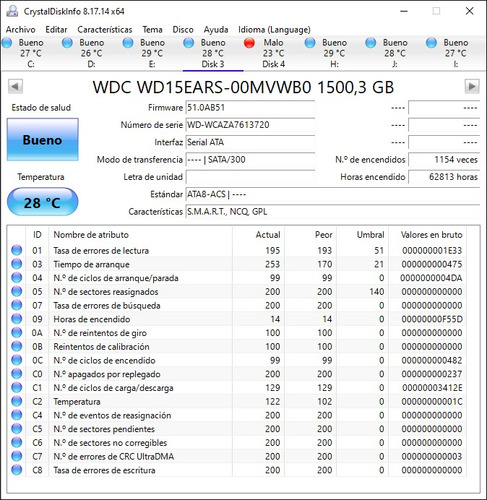Open the Ayuda menu
Image resolution: width=487 pixels, height=500 pixels.
click(216, 30)
